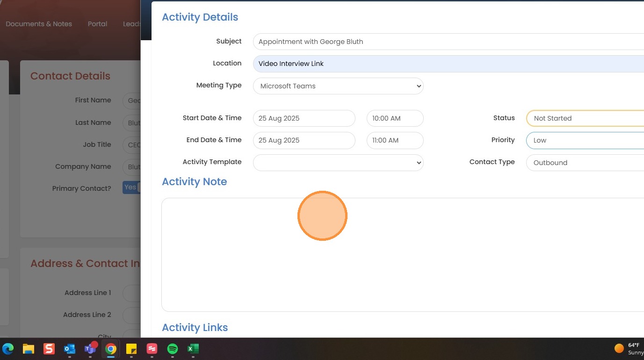644x360 pixels.
Task: Click the First Name field in Contact Details
Action: click(x=131, y=101)
